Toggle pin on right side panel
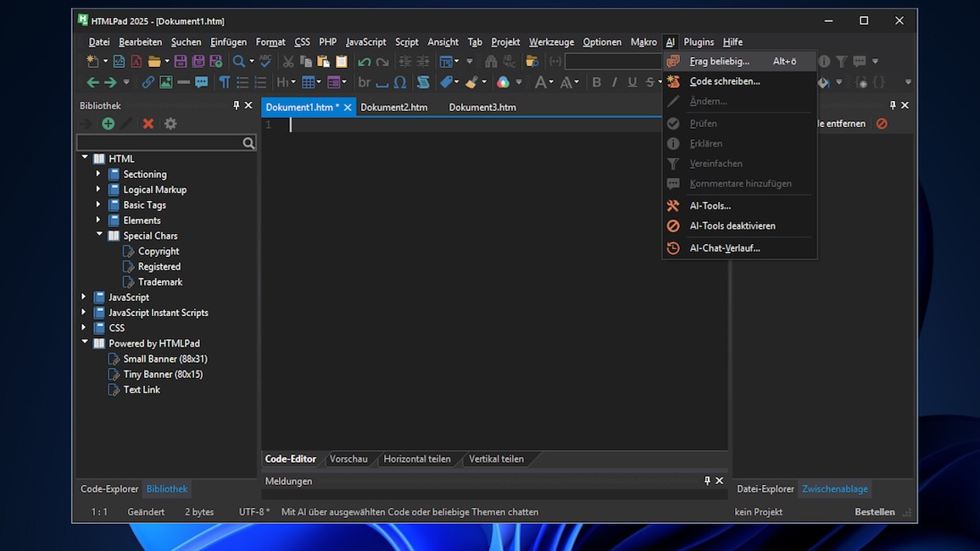This screenshot has width=980, height=551. coord(893,106)
